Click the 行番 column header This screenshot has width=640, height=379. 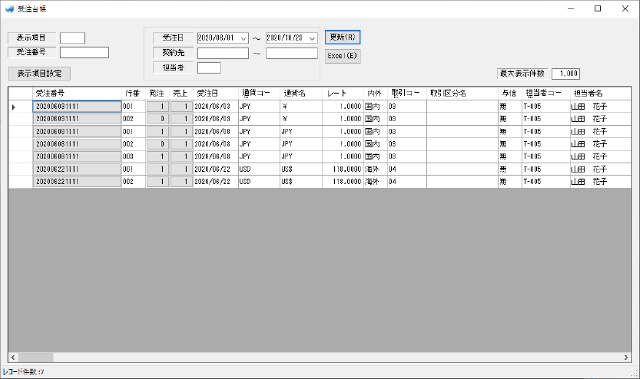click(x=133, y=93)
